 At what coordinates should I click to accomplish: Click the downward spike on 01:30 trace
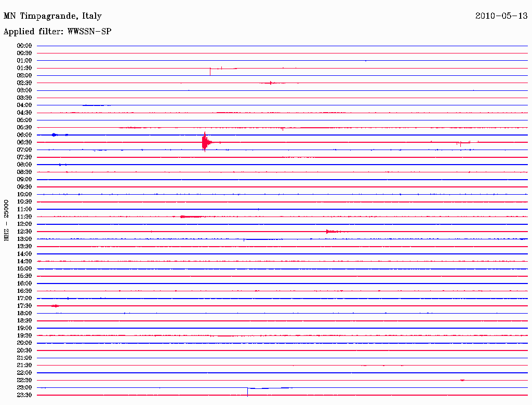coord(210,72)
